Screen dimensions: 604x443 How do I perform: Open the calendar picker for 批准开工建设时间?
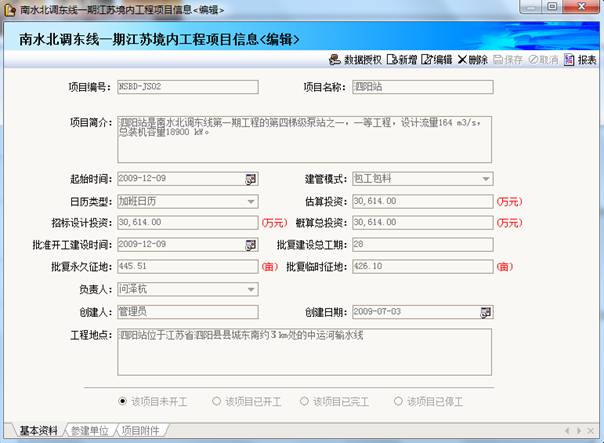pos(251,244)
